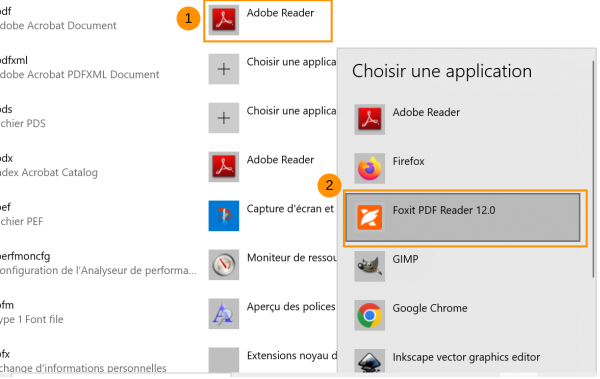This screenshot has width=600, height=379.
Task: Select Foxit PDF Reader 12.0 in the app list
Action: click(463, 218)
